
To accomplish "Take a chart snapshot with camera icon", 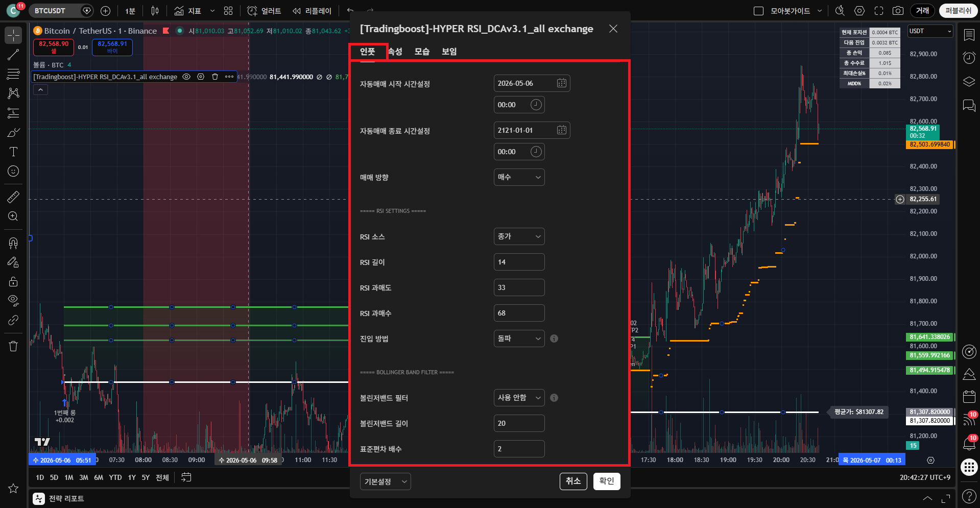I will coord(898,11).
